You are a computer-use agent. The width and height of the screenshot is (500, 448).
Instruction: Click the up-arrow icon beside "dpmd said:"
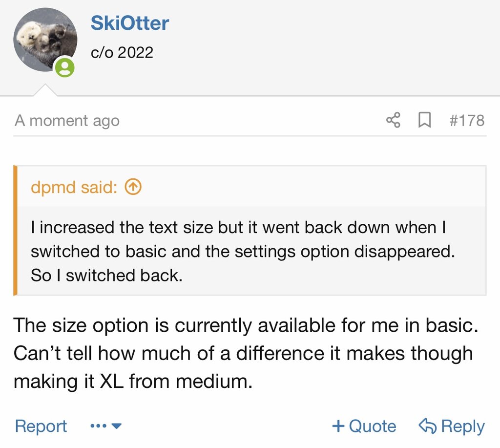click(133, 187)
